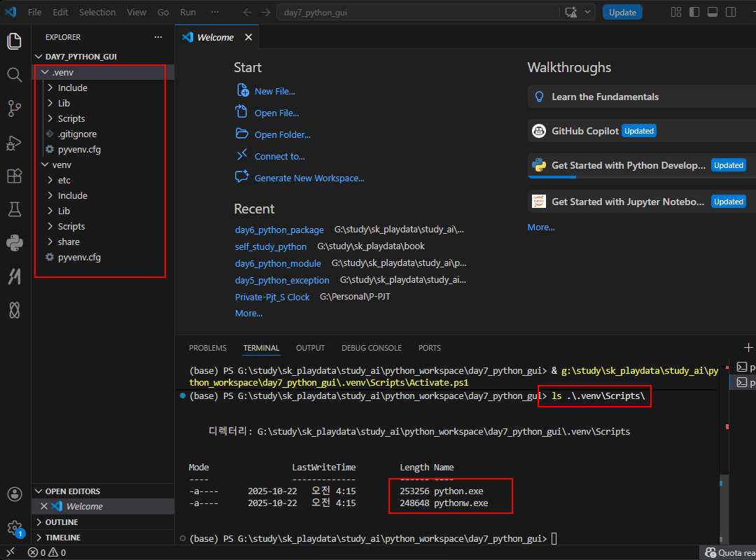This screenshot has height=560, width=756.
Task: Collapse the DAY7_PYTHON_GUI root folder
Action: click(x=38, y=57)
